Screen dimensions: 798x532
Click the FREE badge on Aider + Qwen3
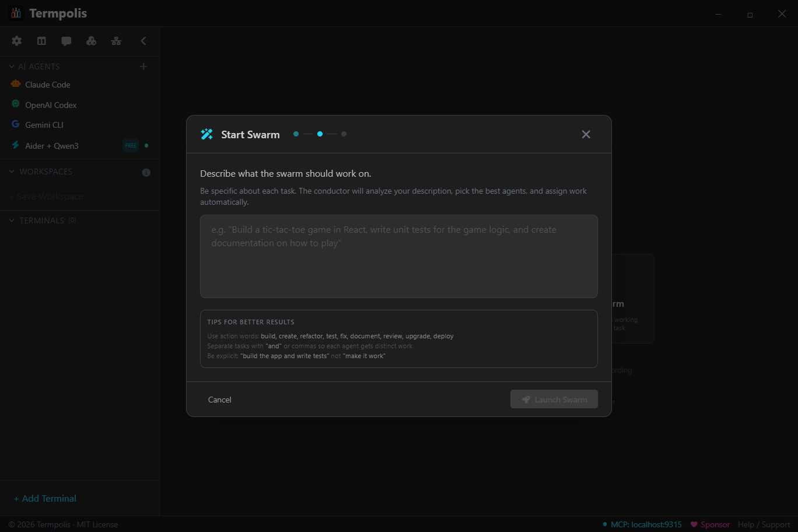(x=130, y=145)
